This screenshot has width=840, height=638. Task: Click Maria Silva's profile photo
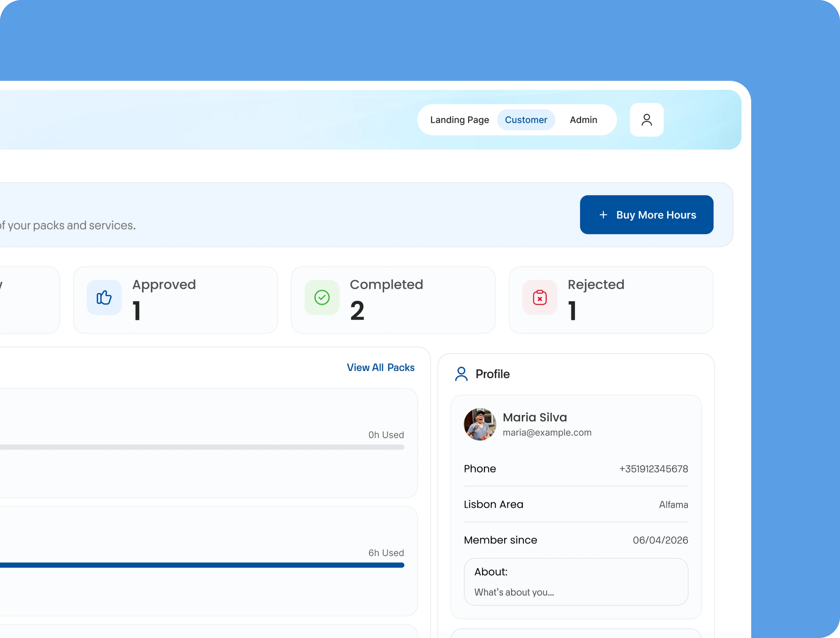coord(480,424)
